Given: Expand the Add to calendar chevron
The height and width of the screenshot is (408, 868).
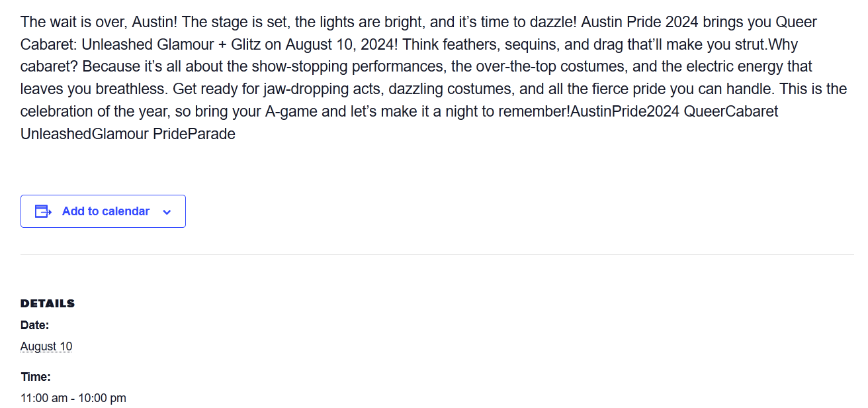Looking at the screenshot, I should 167,212.
